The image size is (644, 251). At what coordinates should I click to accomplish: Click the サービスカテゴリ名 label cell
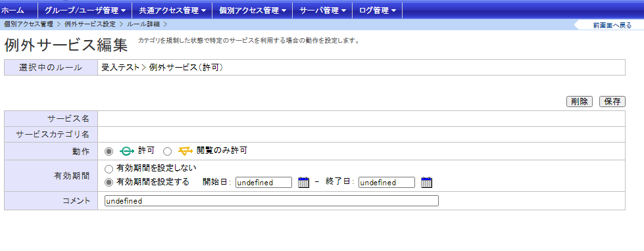(51, 135)
